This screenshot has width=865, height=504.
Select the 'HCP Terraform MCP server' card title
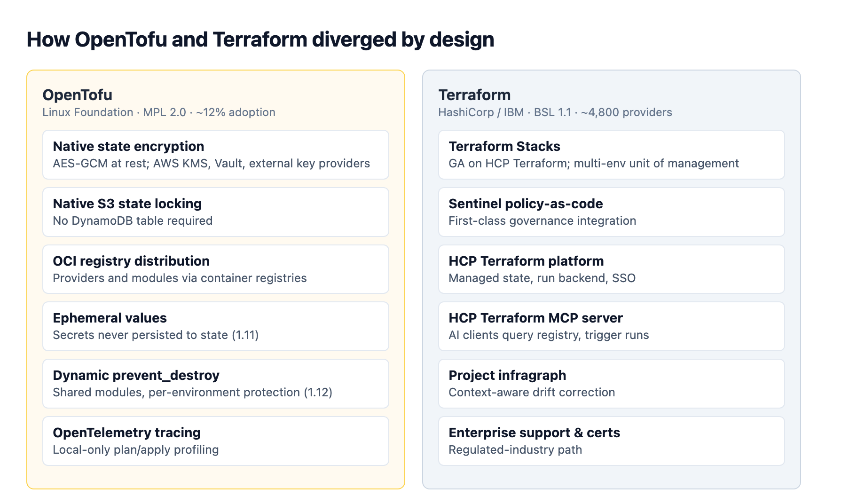tap(536, 318)
